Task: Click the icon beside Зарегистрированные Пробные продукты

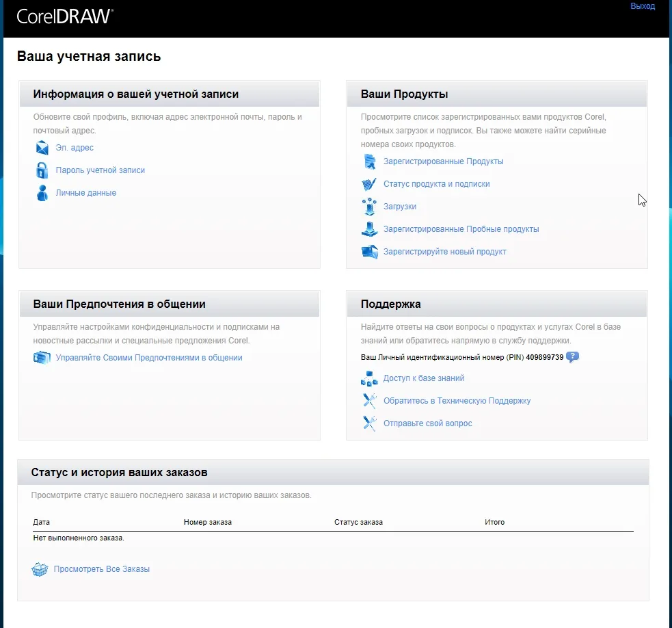Action: [x=370, y=229]
